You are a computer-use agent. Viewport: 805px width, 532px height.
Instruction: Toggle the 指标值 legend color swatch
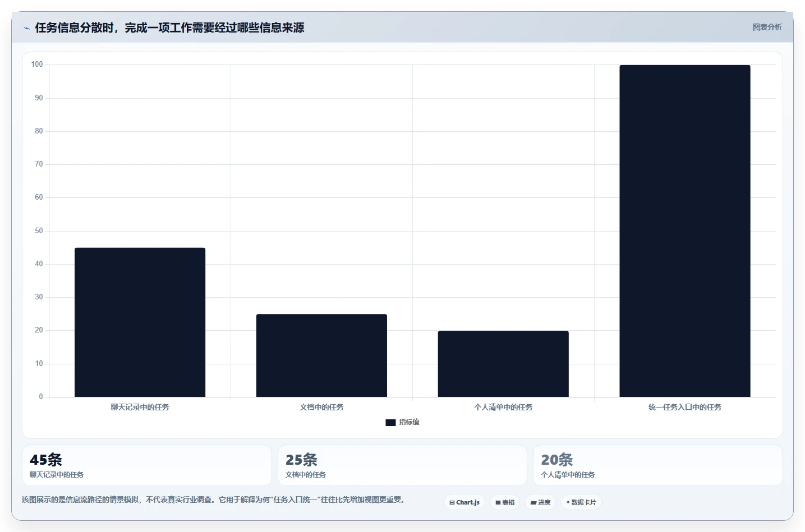tap(390, 423)
